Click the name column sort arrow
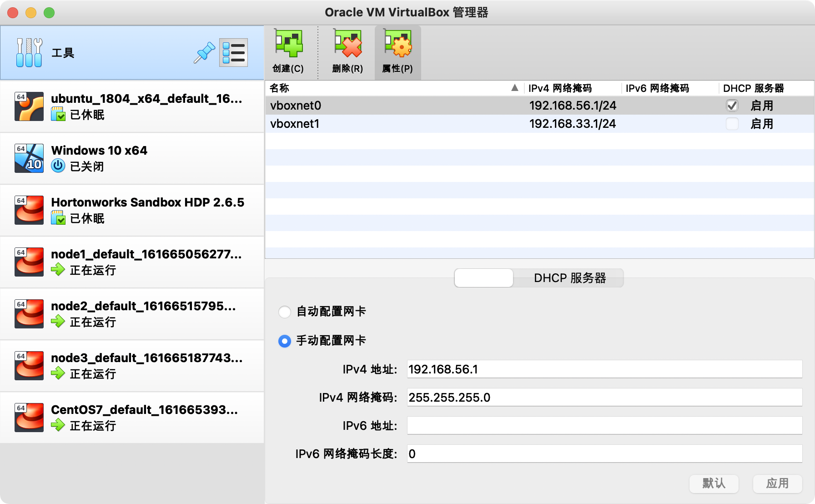Screen dimensions: 815x504 tap(515, 88)
